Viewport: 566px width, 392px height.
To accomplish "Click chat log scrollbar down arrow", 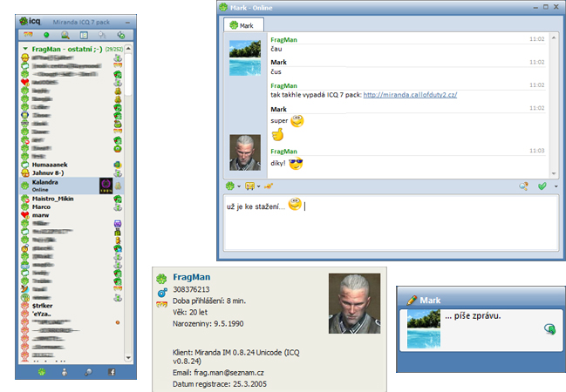I will point(554,173).
